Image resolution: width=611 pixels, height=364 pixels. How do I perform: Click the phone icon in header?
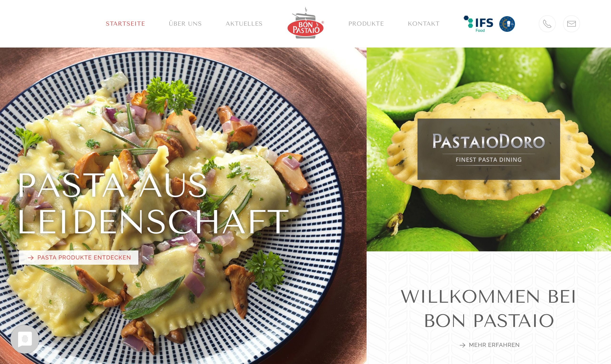point(547,24)
